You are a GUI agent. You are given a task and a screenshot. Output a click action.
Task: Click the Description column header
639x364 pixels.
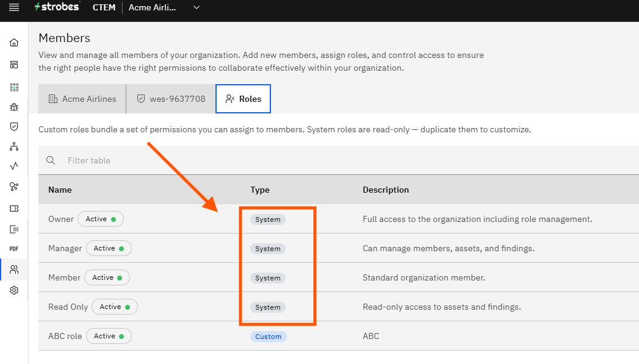click(x=386, y=190)
